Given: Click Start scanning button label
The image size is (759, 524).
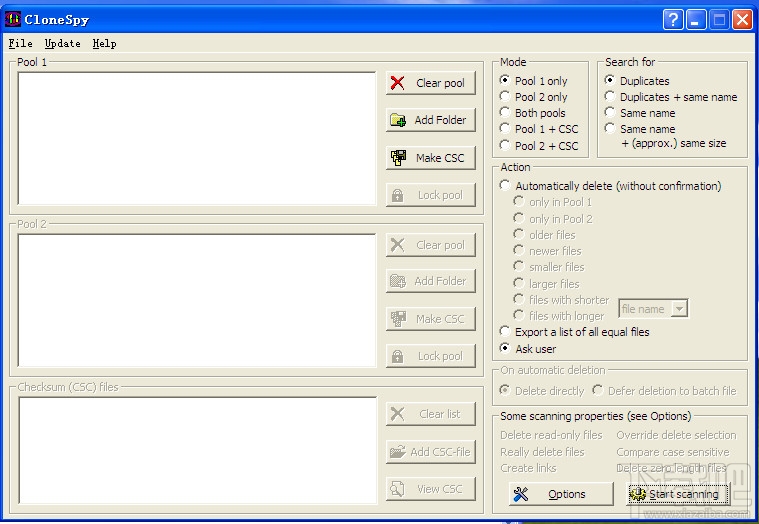Looking at the screenshot, I should pyautogui.click(x=683, y=494).
